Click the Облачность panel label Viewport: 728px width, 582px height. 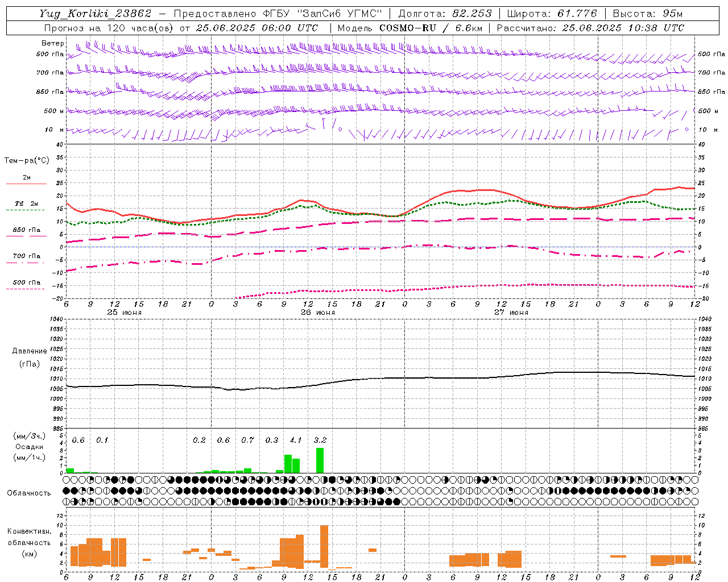coord(29,493)
